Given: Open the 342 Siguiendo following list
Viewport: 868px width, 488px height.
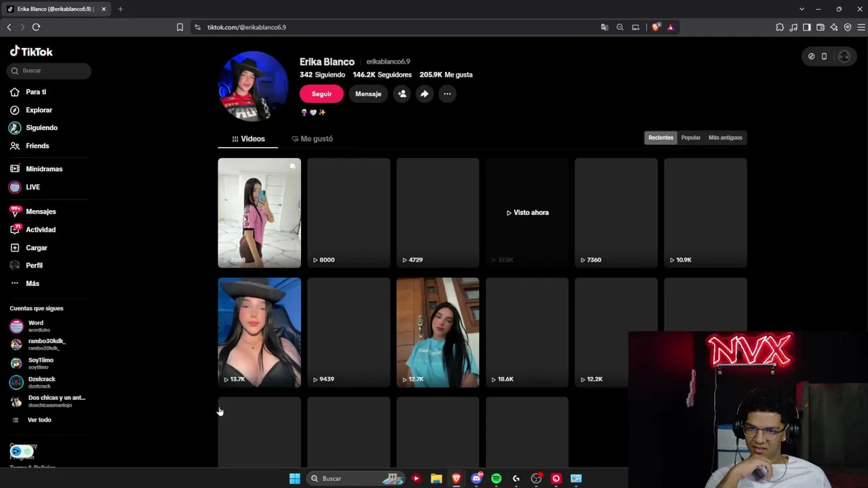Looking at the screenshot, I should click(x=322, y=75).
